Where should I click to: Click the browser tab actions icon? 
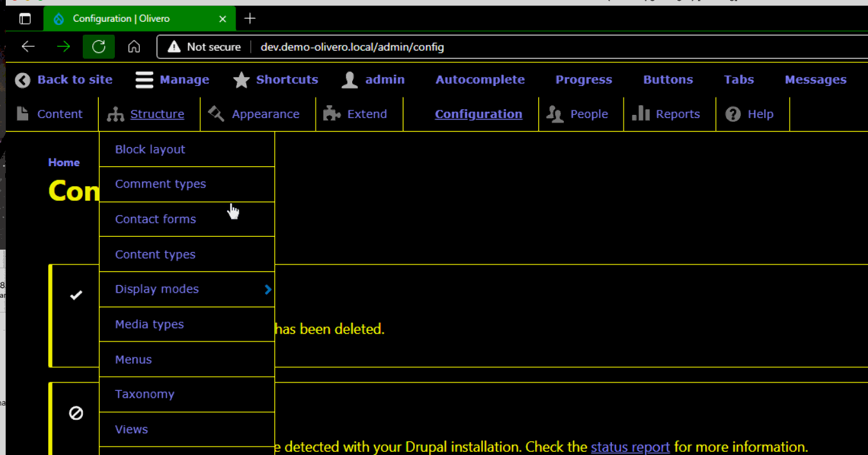point(25,19)
